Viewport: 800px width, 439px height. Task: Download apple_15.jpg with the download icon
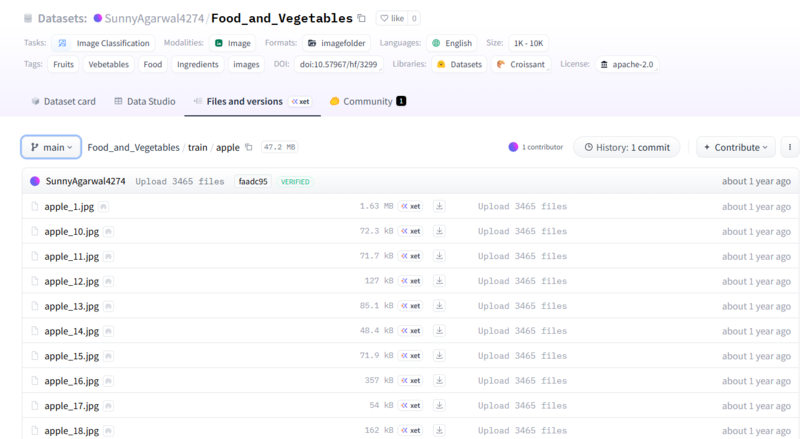(439, 356)
